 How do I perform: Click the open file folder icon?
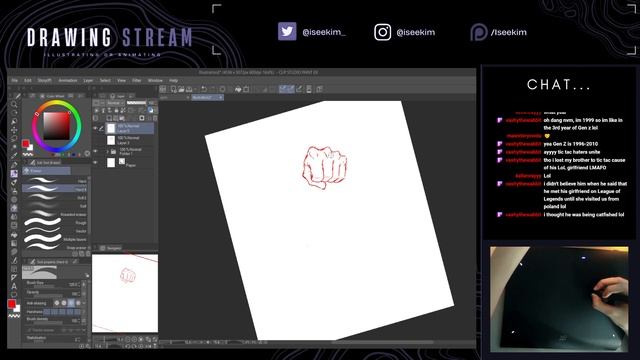[181, 89]
